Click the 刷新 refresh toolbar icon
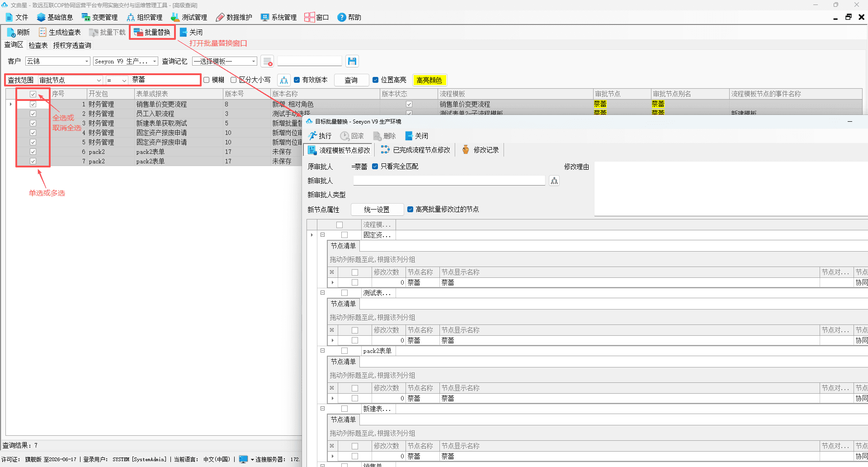This screenshot has height=467, width=868. (x=11, y=32)
